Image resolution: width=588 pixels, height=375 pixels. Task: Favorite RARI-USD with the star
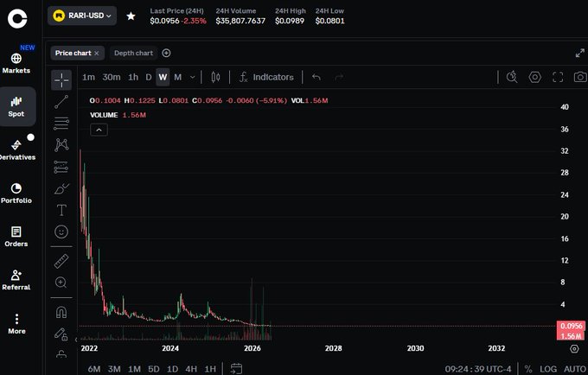click(x=131, y=16)
